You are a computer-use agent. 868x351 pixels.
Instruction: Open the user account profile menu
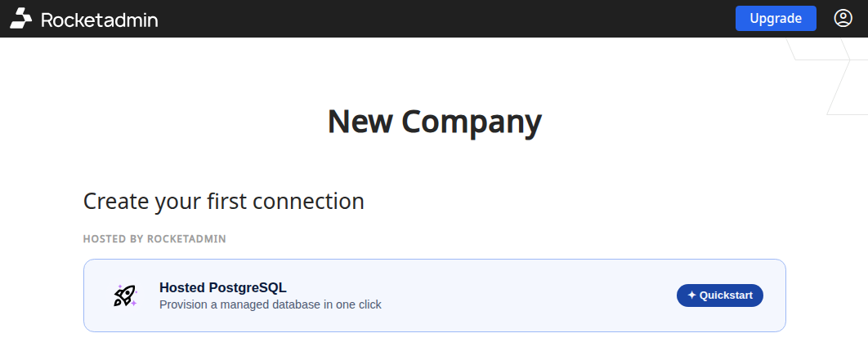point(843,18)
